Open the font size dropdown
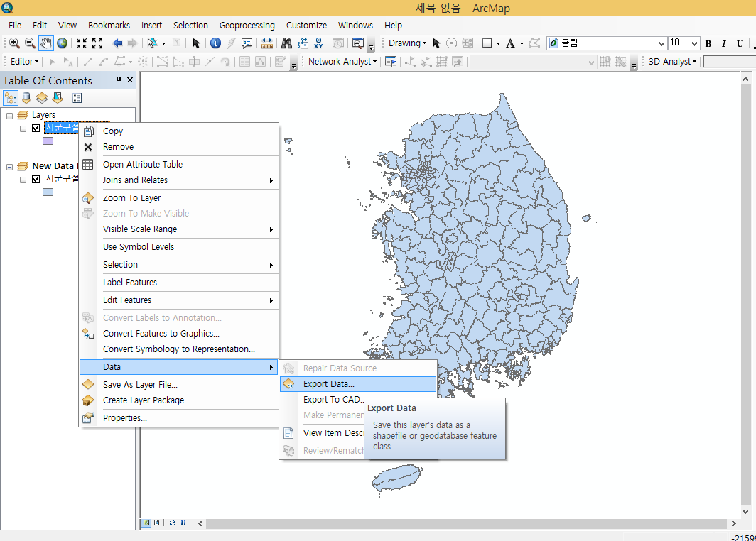Viewport: 756px width, 541px height. 694,43
